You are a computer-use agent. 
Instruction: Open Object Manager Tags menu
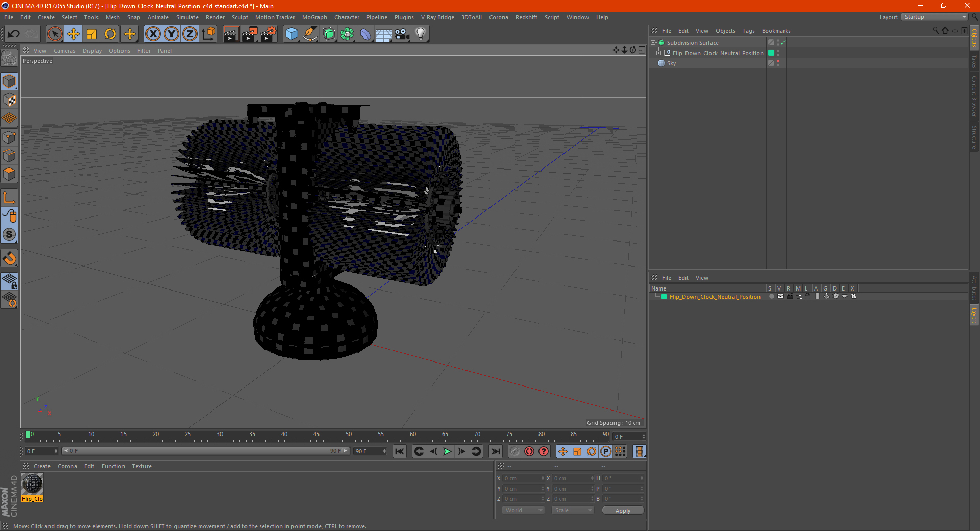click(x=748, y=31)
